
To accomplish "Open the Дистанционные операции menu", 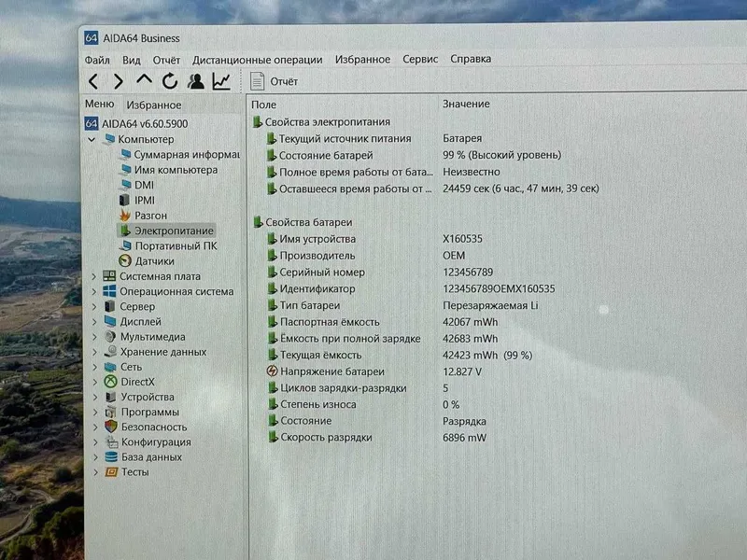I will 258,60.
